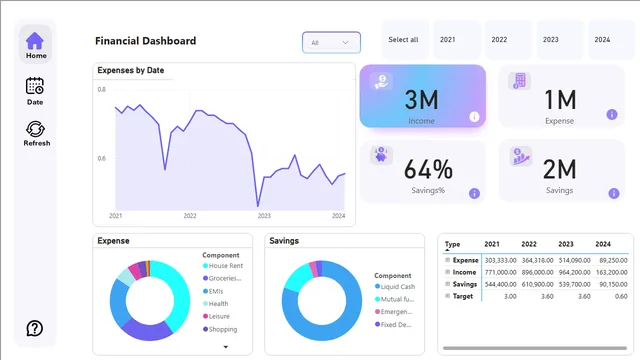The height and width of the screenshot is (360, 640).
Task: Click the 163,200.00 income cell
Action: pyautogui.click(x=612, y=272)
